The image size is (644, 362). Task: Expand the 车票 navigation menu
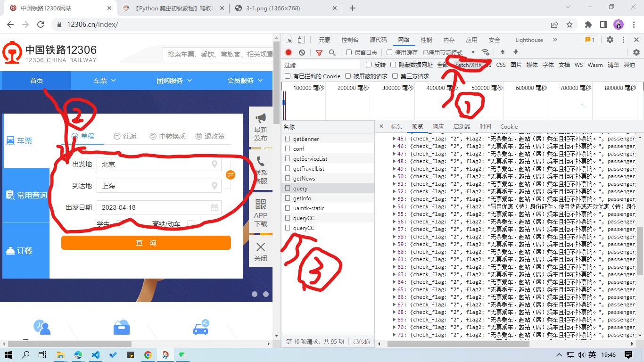[105, 81]
